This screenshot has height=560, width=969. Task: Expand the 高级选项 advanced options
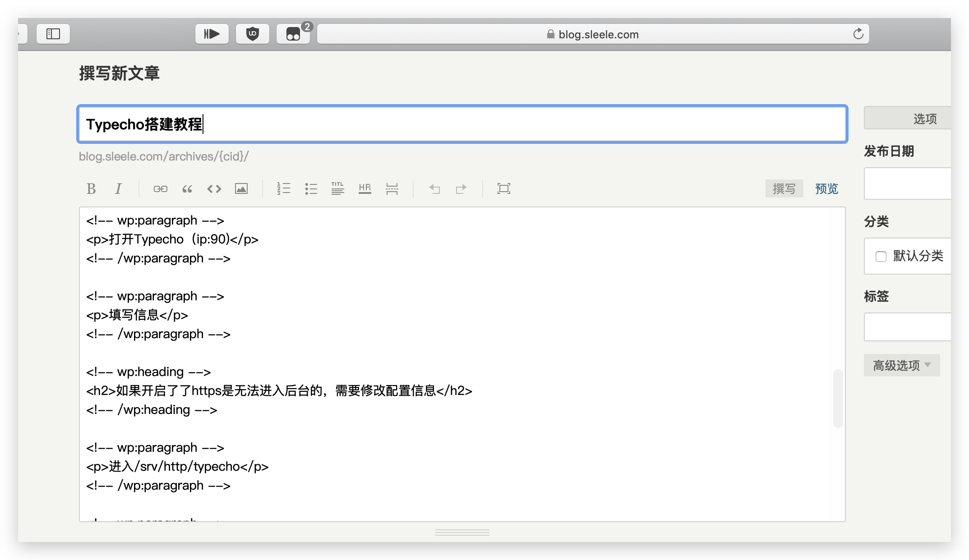click(x=902, y=365)
